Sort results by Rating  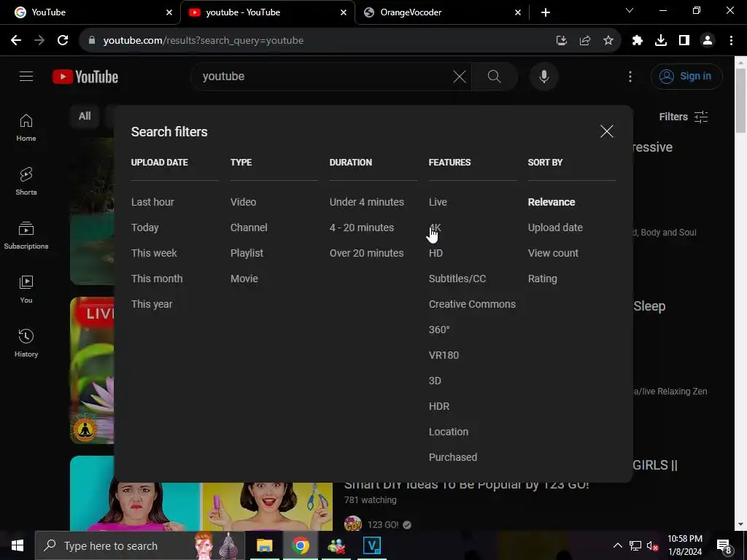pos(542,279)
